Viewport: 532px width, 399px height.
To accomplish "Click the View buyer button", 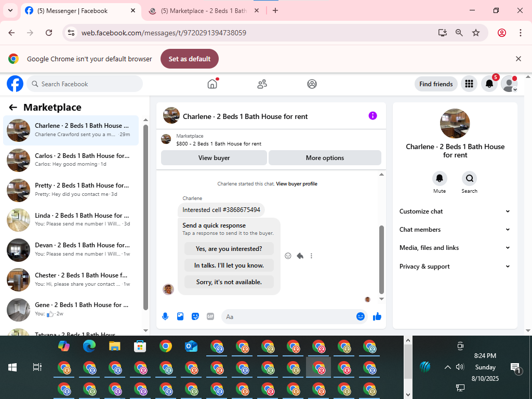I will (x=214, y=158).
